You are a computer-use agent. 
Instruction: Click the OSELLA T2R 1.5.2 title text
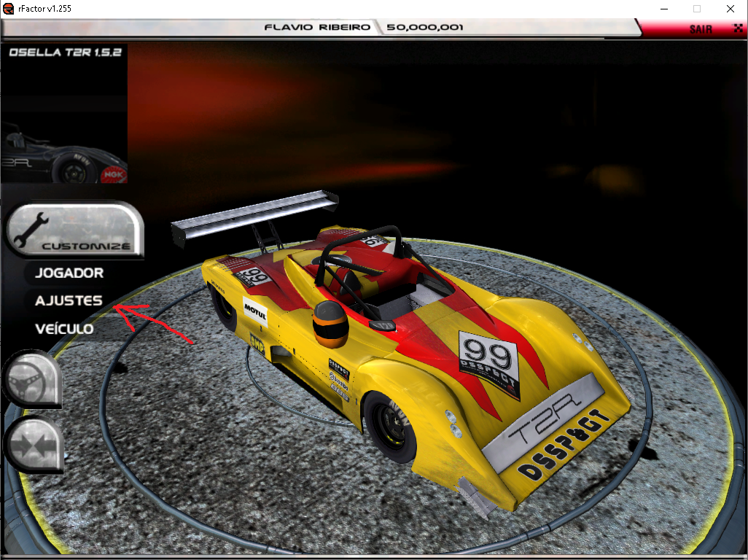click(x=66, y=52)
